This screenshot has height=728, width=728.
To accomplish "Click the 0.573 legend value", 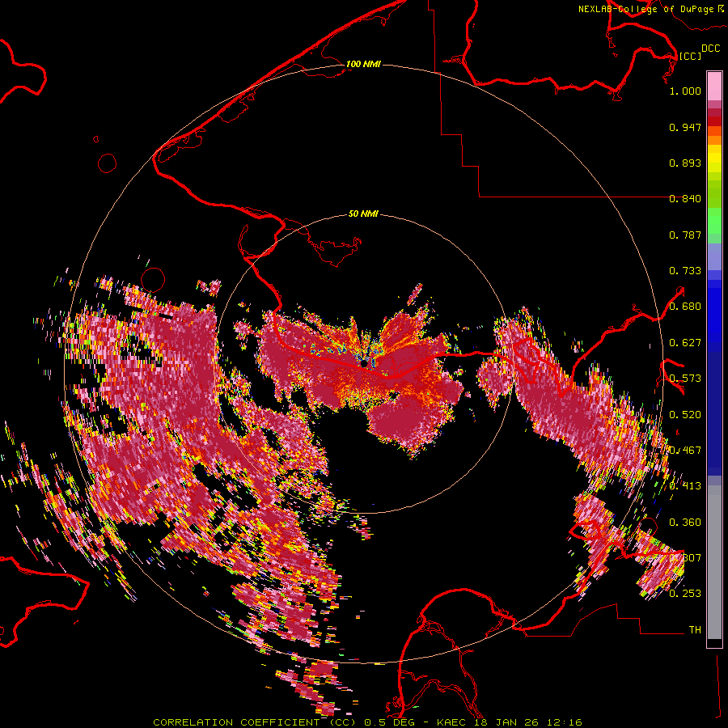I will (x=685, y=379).
